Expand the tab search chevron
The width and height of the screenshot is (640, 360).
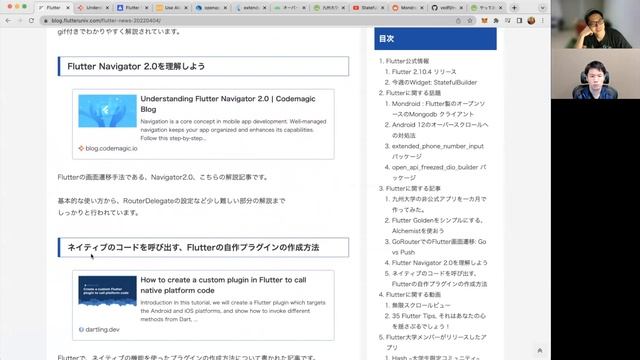542,8
